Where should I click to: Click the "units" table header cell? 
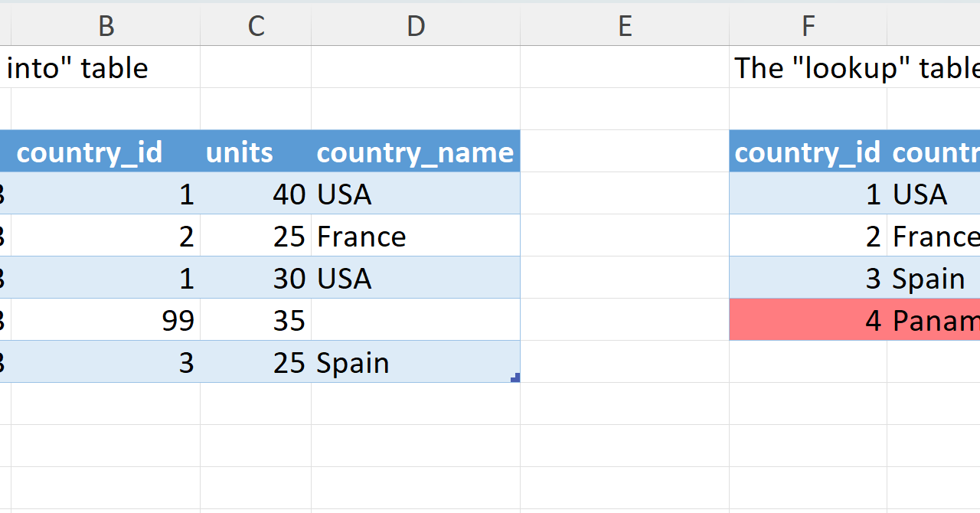tap(256, 152)
